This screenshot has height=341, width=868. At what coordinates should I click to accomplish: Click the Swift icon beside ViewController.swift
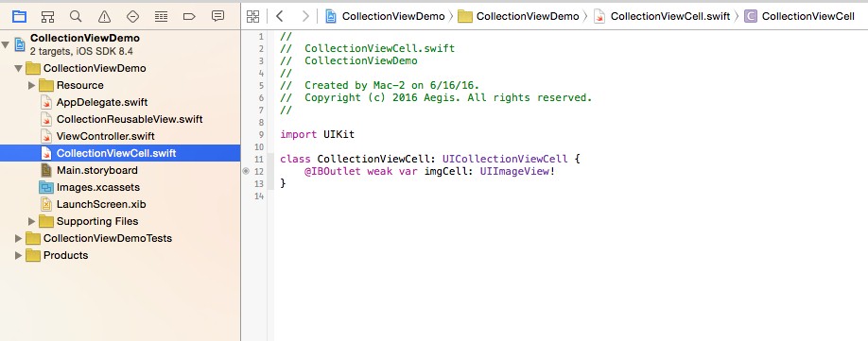[46, 136]
